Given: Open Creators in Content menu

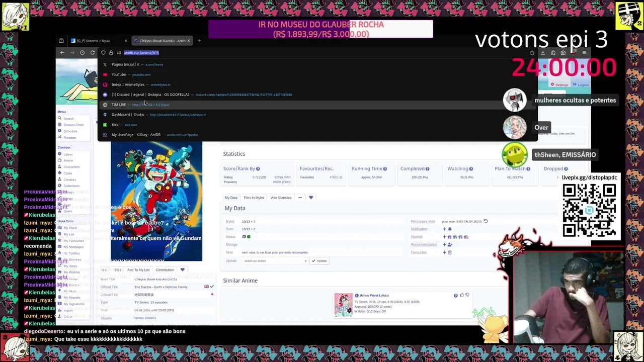Looking at the screenshot, I should tap(70, 179).
